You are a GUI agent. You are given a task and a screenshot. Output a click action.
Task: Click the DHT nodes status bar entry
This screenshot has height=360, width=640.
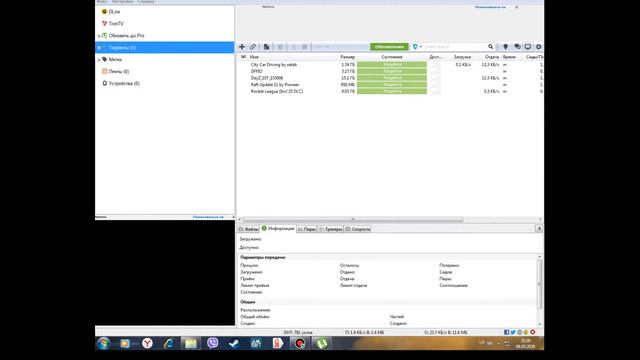click(x=298, y=333)
